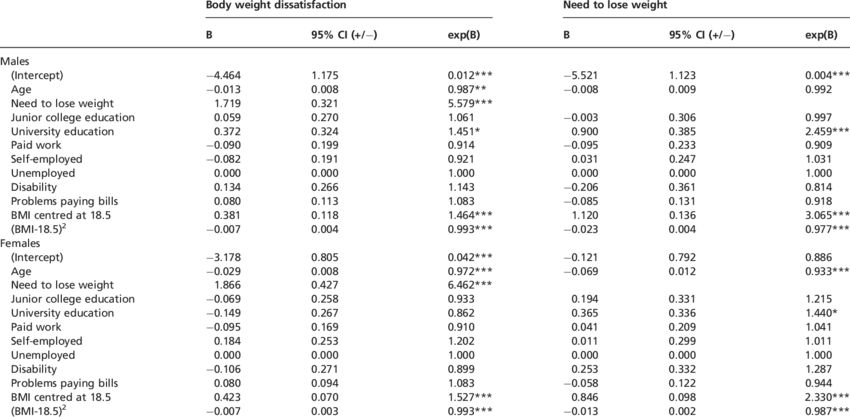Click the confidence interval value 1.123
The width and height of the screenshot is (850, 417).
point(683,76)
